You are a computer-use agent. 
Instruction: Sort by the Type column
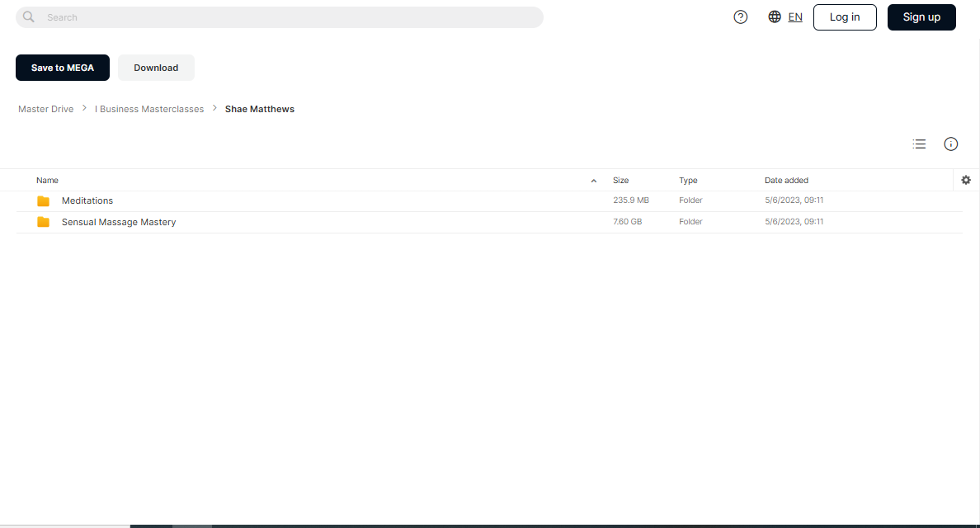[688, 180]
